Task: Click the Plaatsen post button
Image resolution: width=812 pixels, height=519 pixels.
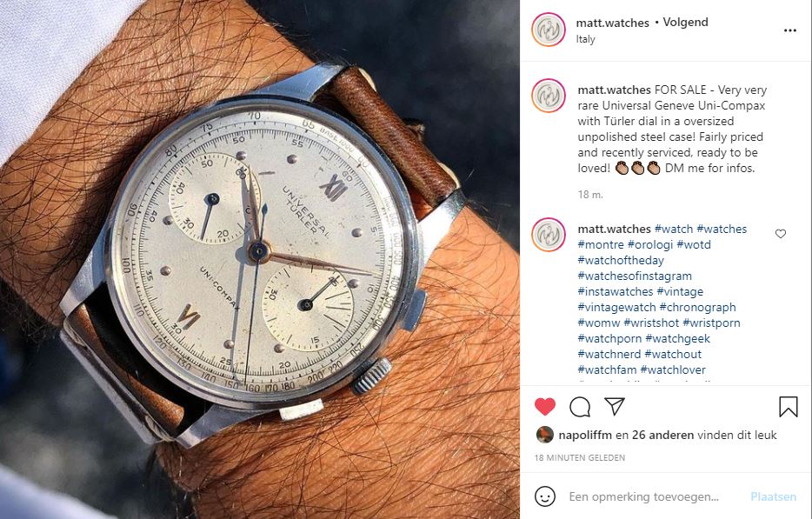Action: (773, 496)
